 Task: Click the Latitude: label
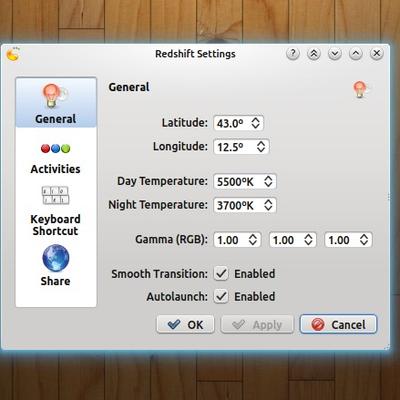click(185, 123)
